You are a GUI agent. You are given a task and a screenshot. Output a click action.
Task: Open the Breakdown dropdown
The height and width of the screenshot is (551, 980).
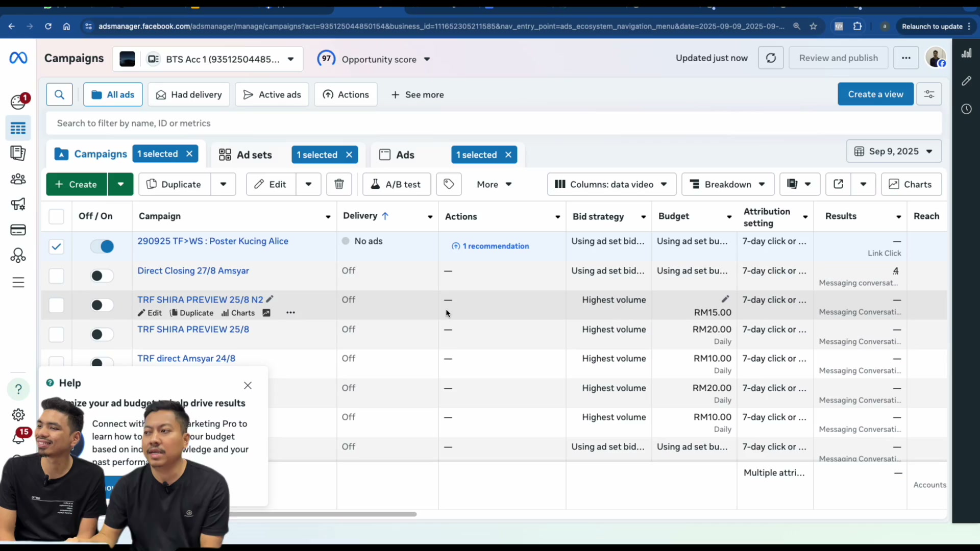(x=728, y=184)
